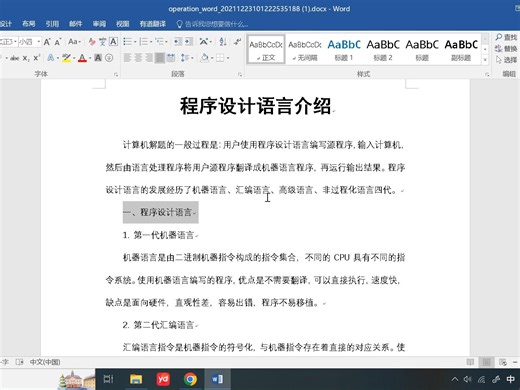The width and height of the screenshot is (520, 390).
Task: Apply the 正文 style
Action: [266, 50]
